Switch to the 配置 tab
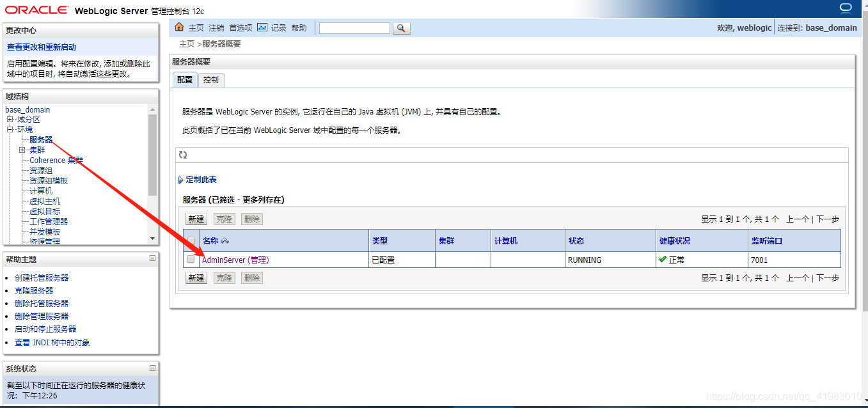The width and height of the screenshot is (868, 408). [185, 80]
